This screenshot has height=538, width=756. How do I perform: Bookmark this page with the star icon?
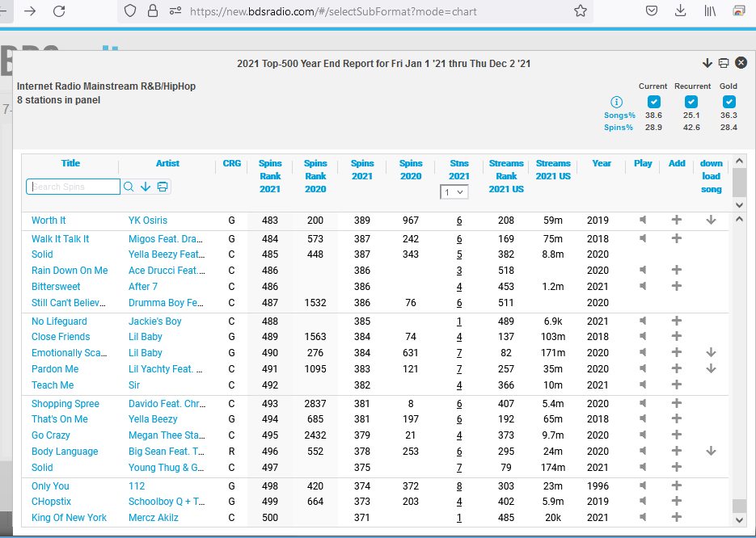click(581, 11)
